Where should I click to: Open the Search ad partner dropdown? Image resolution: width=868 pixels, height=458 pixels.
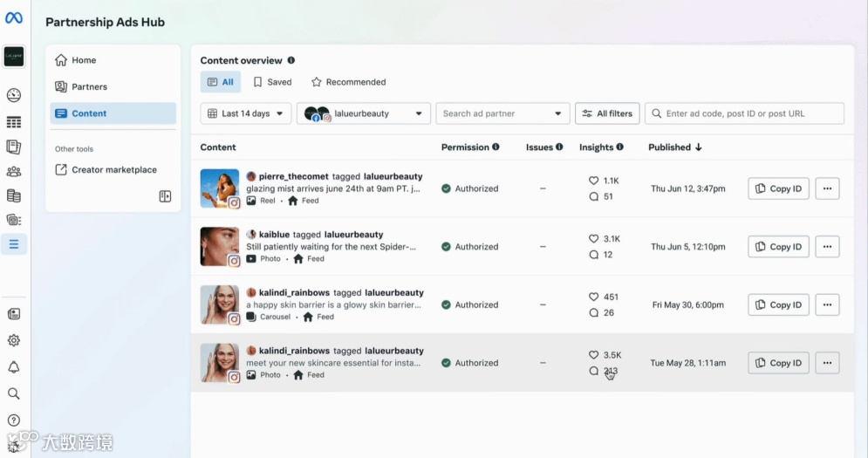(502, 113)
